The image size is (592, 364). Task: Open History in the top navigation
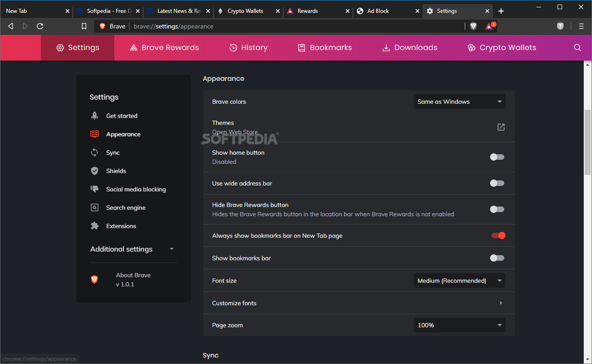coord(248,48)
